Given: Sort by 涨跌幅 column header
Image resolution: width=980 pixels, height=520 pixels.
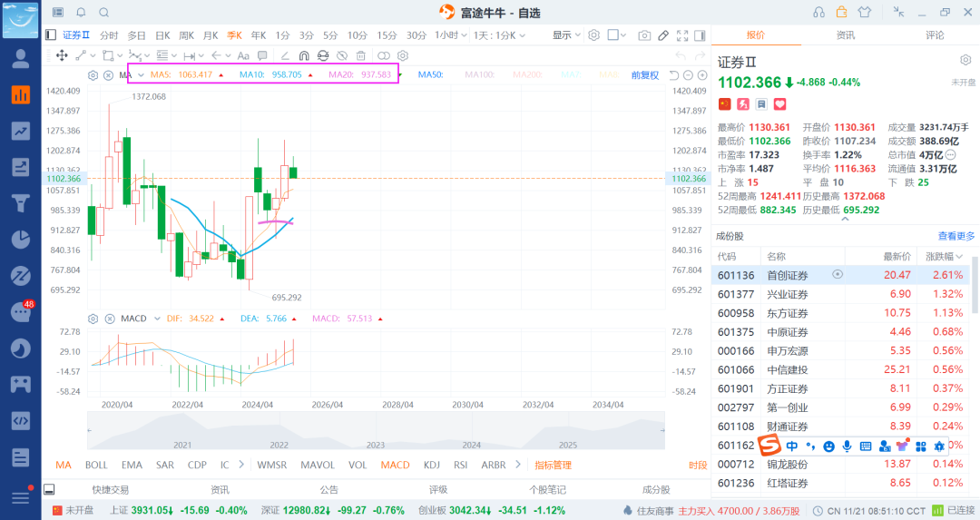Looking at the screenshot, I should [x=944, y=256].
